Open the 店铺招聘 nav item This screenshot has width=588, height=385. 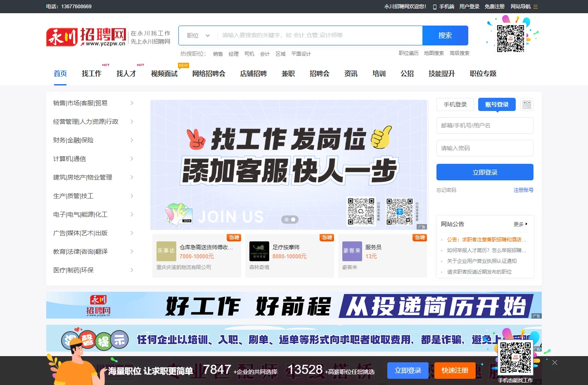click(x=254, y=73)
